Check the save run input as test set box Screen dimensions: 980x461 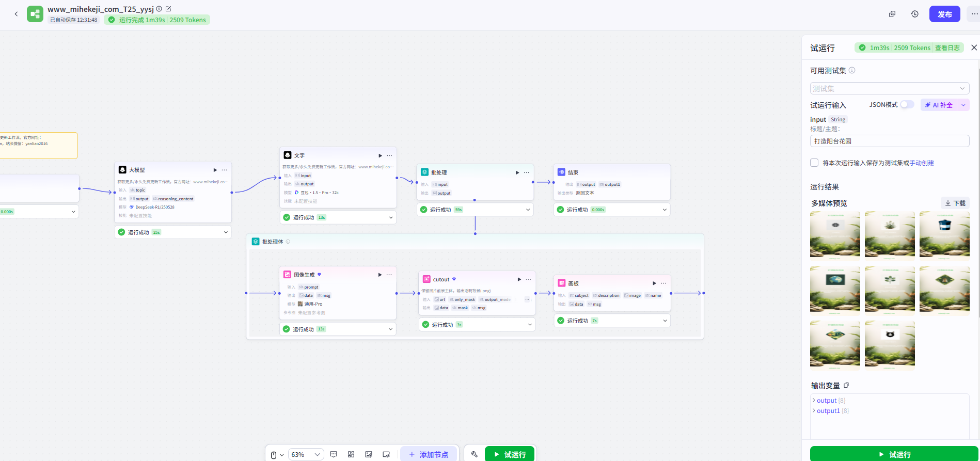814,163
